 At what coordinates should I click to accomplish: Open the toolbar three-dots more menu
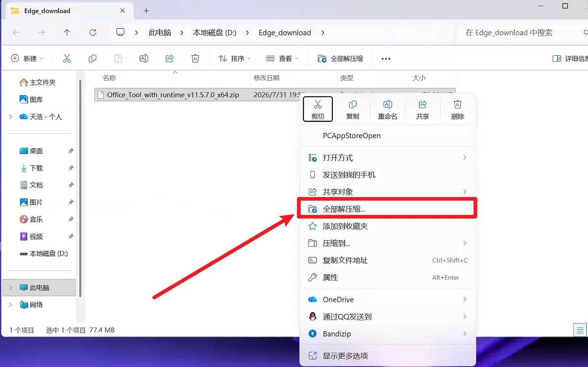coord(386,59)
